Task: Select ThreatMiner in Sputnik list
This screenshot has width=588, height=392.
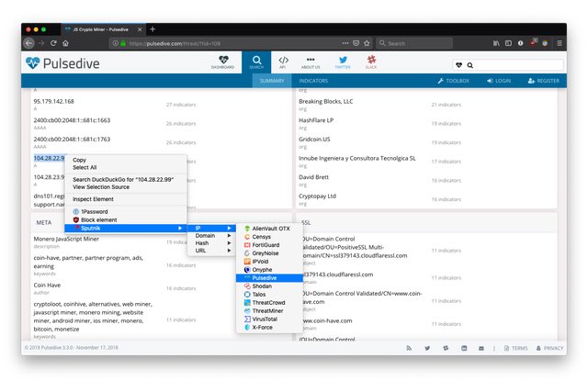Action: pyautogui.click(x=269, y=310)
